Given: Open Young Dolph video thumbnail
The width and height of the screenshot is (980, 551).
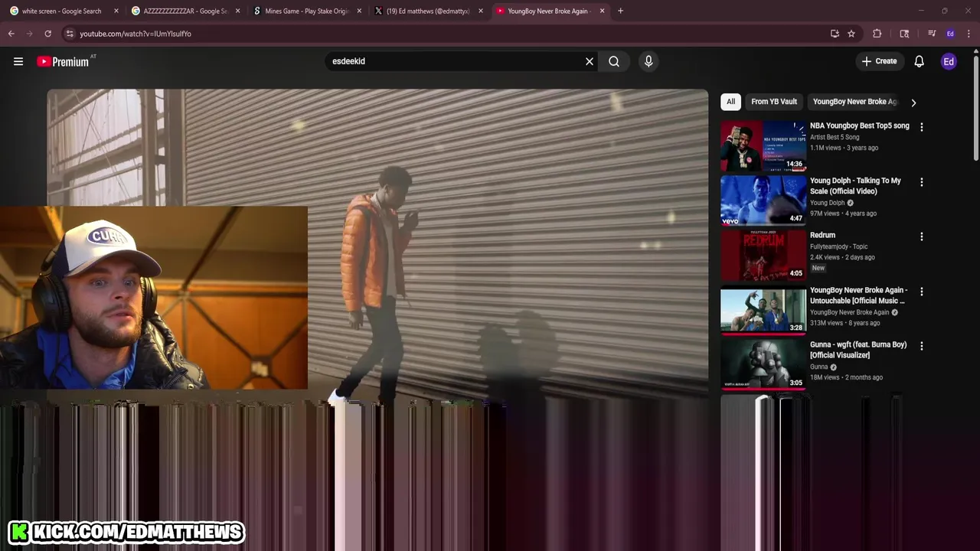Looking at the screenshot, I should (x=763, y=201).
